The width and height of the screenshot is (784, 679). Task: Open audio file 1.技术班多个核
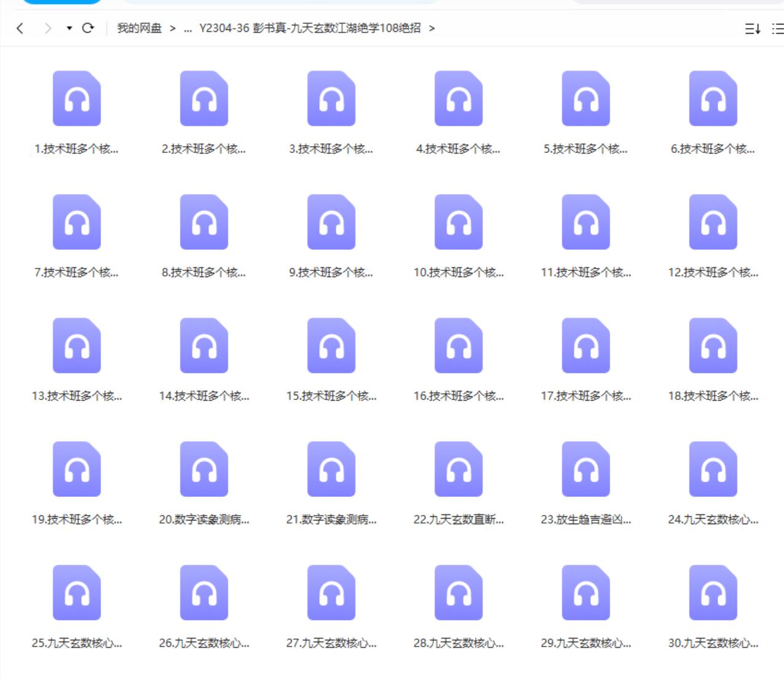point(77,99)
